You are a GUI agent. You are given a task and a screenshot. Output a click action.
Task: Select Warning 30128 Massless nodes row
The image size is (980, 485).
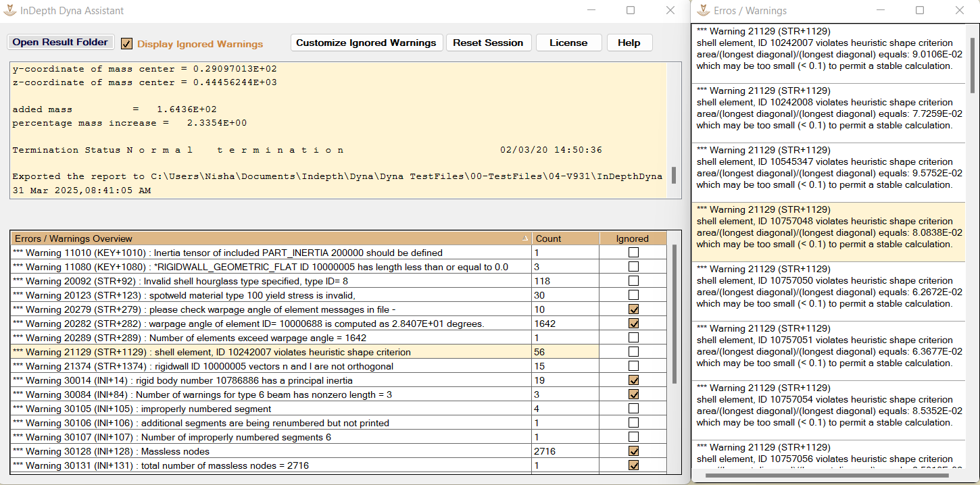[x=339, y=451]
